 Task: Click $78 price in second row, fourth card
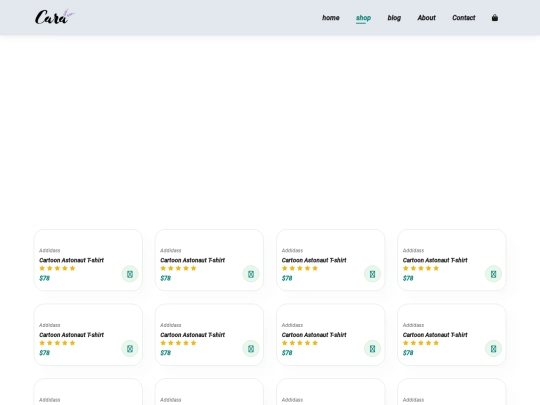408,353
